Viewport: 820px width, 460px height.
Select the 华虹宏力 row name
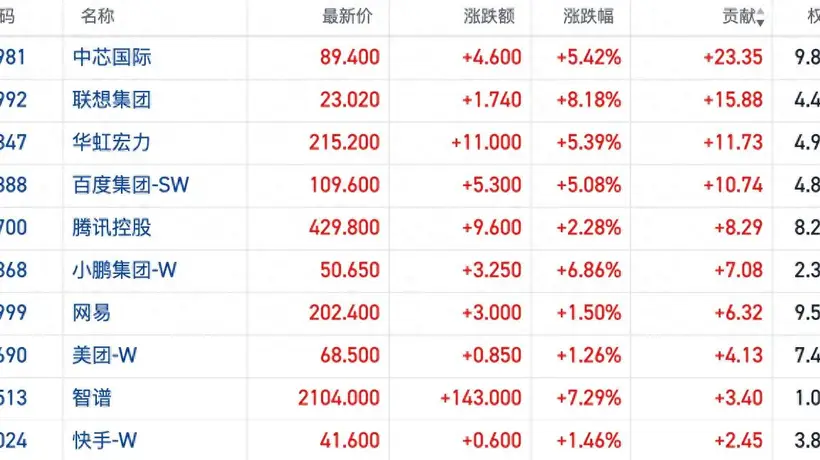[111, 142]
